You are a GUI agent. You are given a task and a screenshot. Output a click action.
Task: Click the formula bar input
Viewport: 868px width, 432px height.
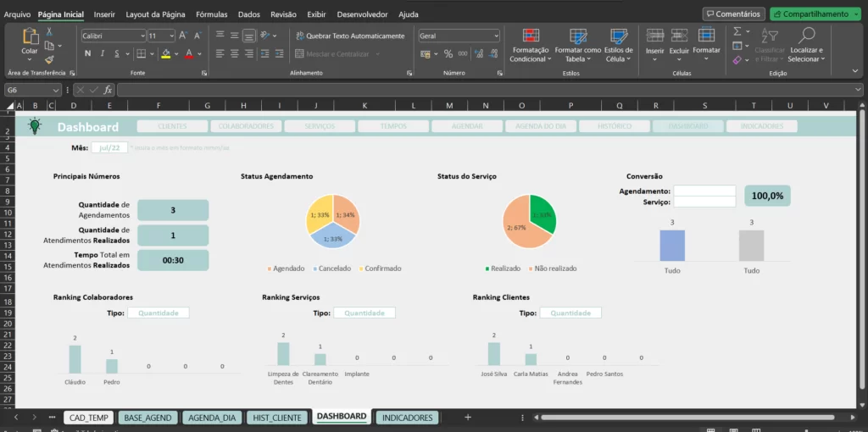point(490,90)
